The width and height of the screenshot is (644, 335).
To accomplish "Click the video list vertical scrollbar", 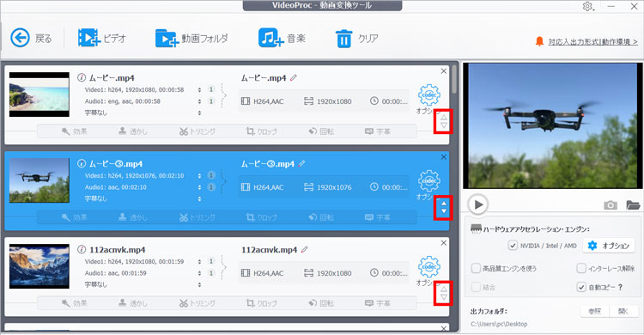I will [454, 79].
